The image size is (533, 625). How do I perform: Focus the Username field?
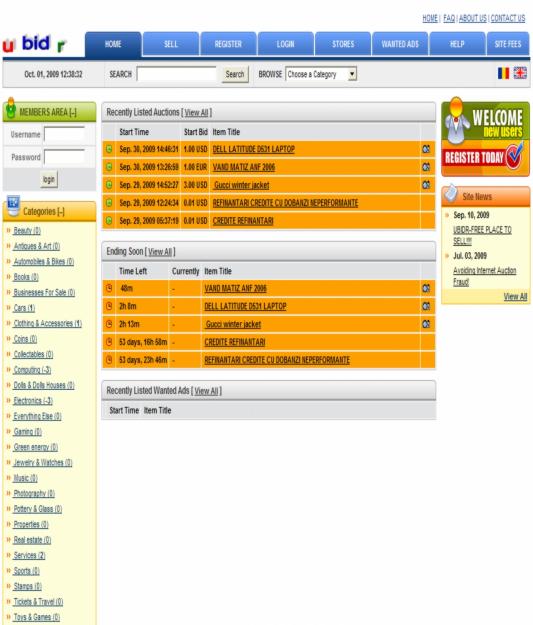coord(64,134)
